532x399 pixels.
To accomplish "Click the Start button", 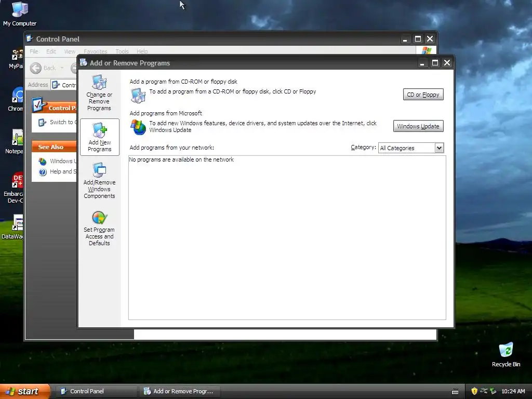I will click(x=25, y=391).
